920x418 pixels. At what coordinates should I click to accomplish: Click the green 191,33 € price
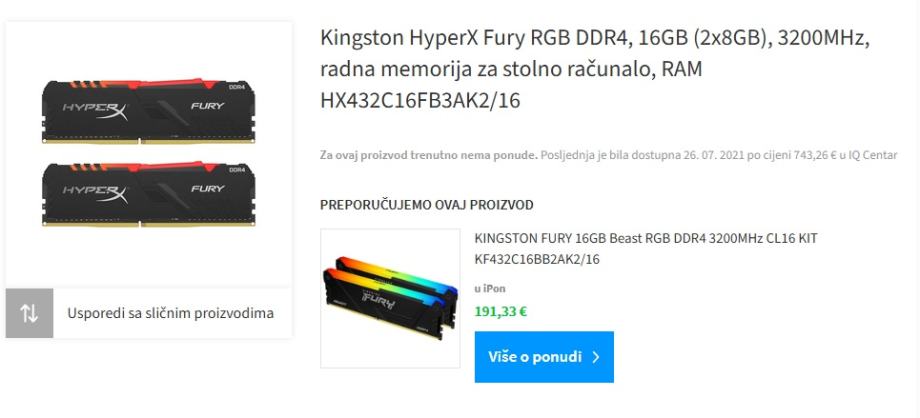[x=500, y=311]
